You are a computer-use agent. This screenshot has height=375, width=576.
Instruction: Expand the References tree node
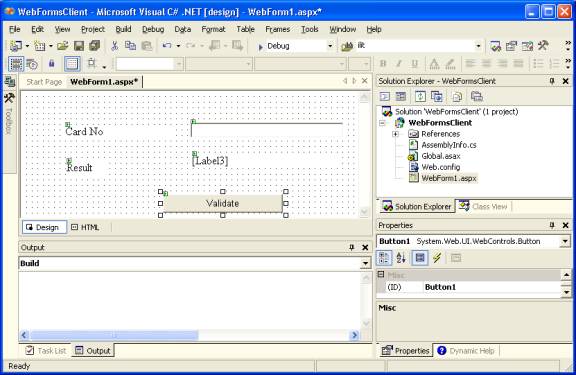[x=395, y=134]
